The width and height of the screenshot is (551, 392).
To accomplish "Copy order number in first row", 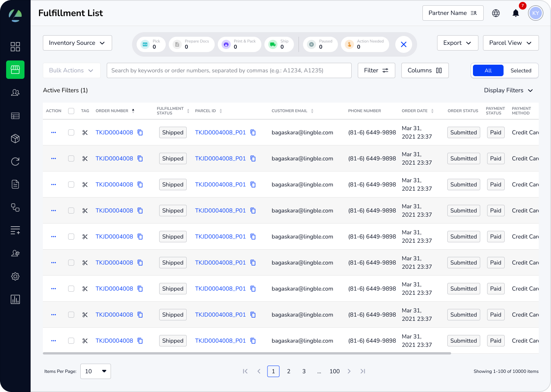I will point(140,132).
